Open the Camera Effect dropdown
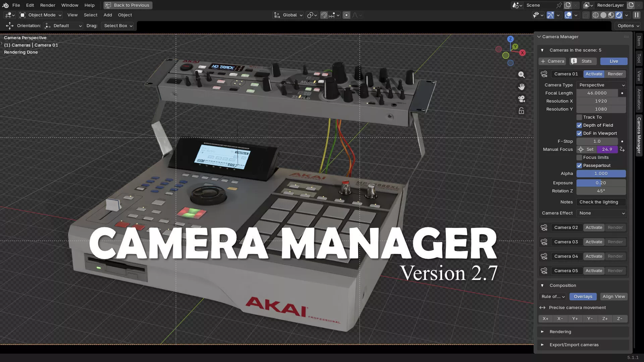The image size is (644, 362). click(601, 213)
